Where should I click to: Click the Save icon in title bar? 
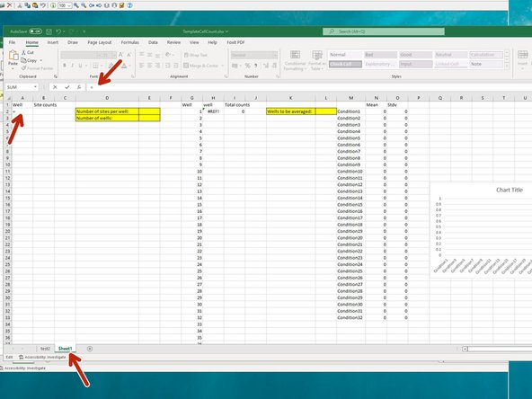[49, 31]
